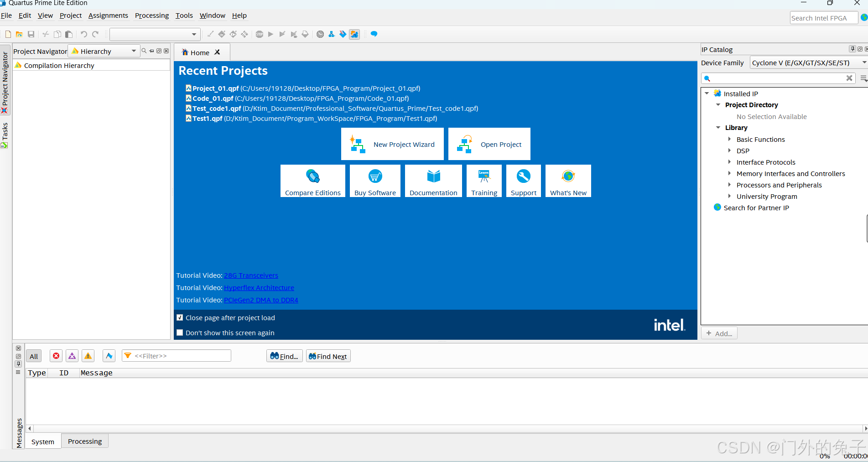Toggle critical warning messages filter (purple triangle)
Viewport: 868px width, 462px height.
pyautogui.click(x=72, y=356)
